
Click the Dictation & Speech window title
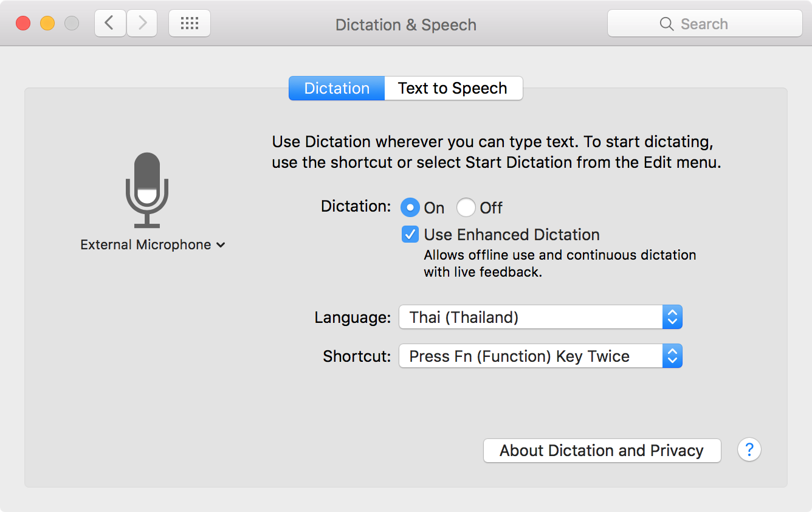pos(405,24)
